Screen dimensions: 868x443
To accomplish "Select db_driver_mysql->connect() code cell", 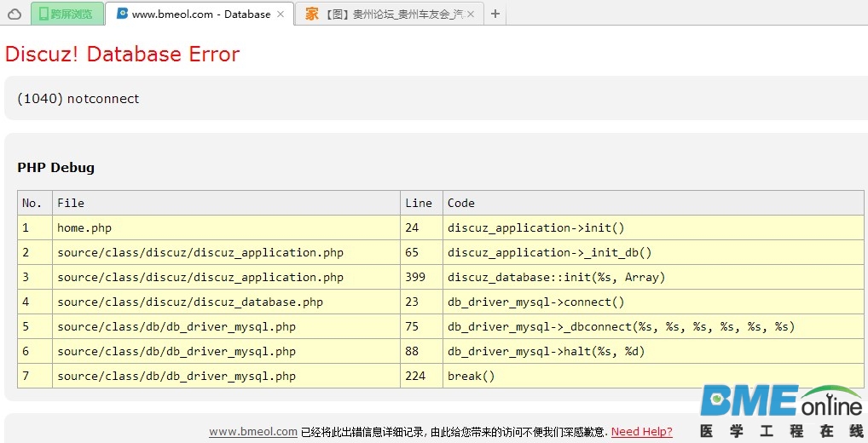I will [x=653, y=302].
